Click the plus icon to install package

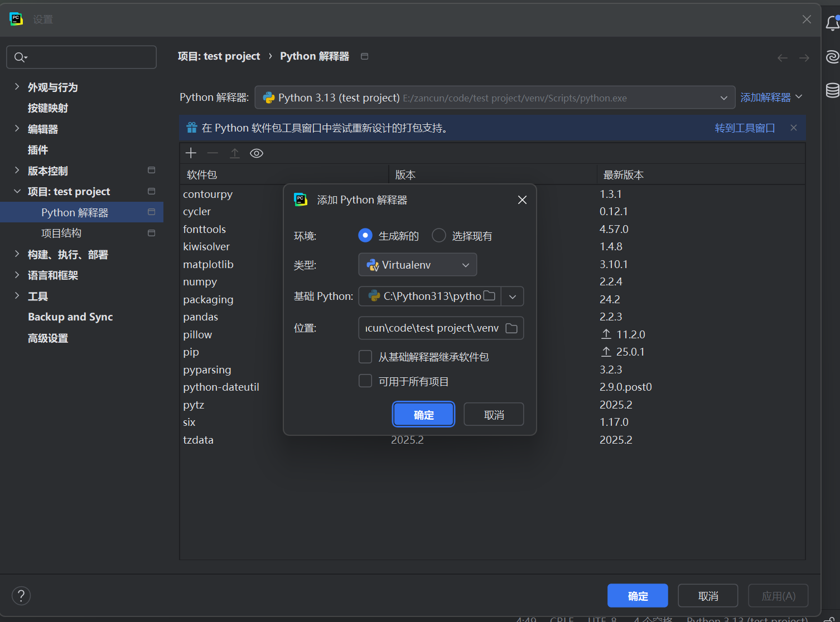(x=191, y=153)
